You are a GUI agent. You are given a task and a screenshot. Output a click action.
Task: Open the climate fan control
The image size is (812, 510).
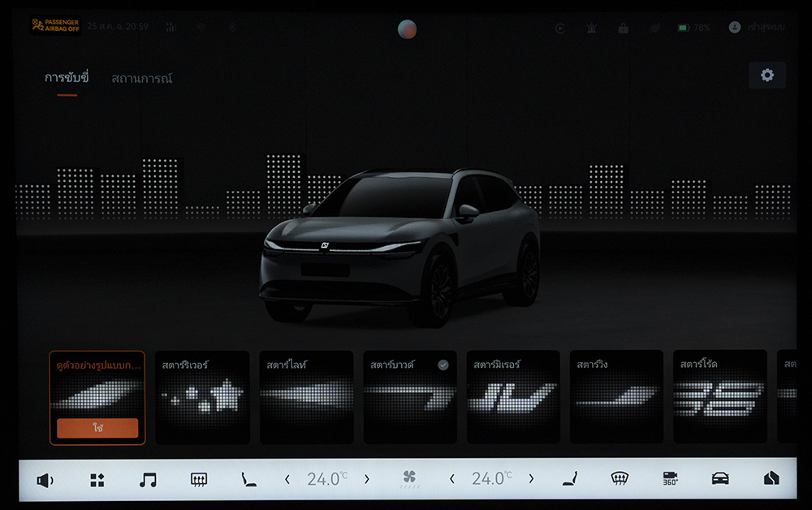click(x=409, y=479)
